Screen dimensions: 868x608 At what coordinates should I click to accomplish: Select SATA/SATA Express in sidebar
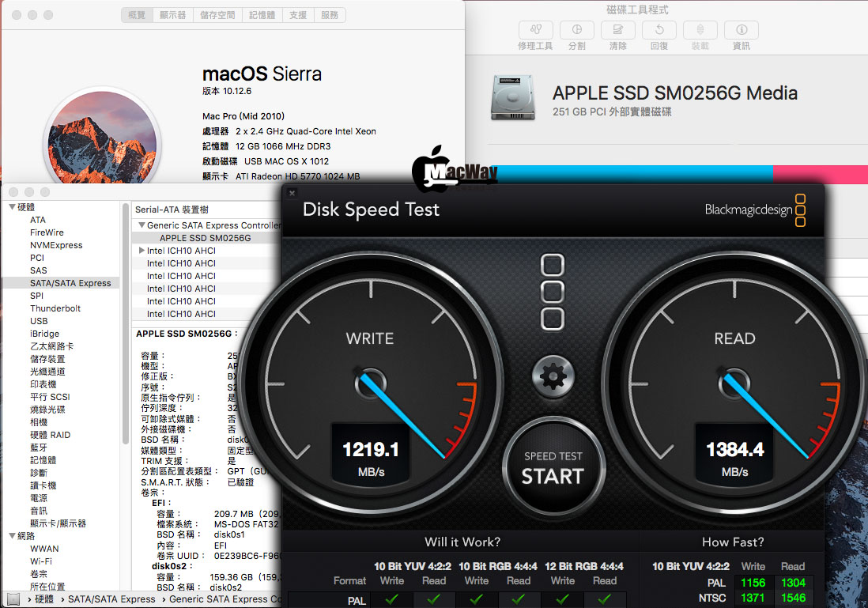point(61,283)
